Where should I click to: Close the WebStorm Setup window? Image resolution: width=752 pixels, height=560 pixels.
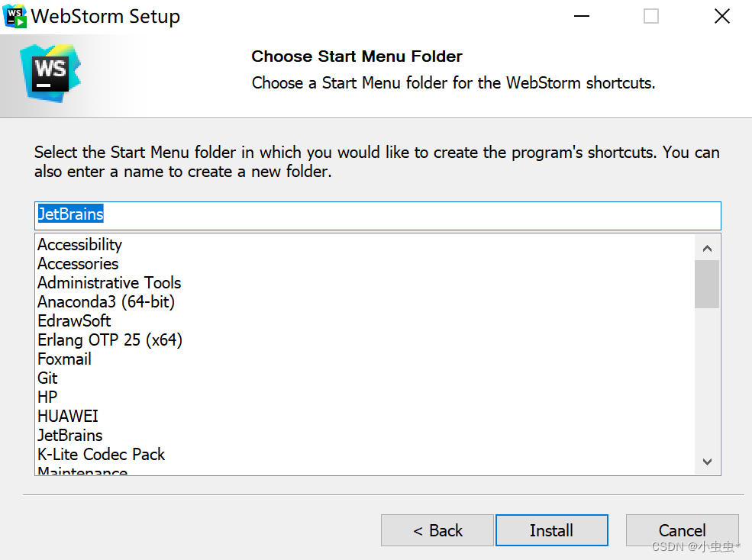click(x=721, y=16)
